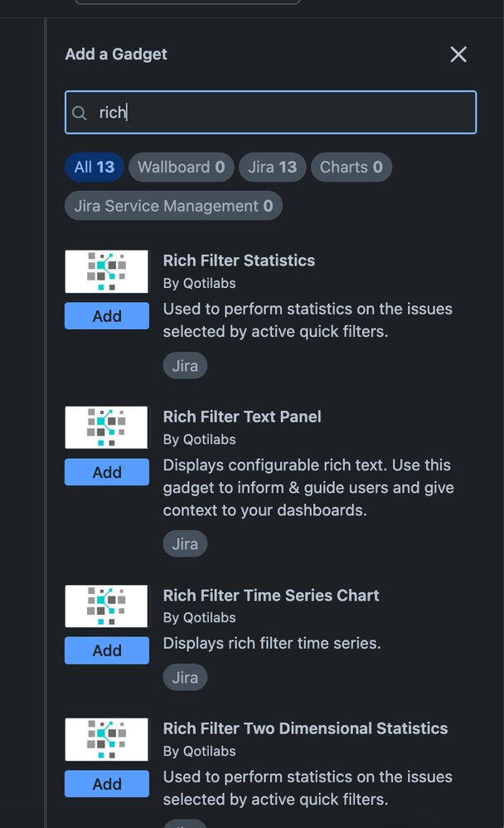Filter by the Jira 13 category
This screenshot has height=828, width=504.
(x=273, y=168)
